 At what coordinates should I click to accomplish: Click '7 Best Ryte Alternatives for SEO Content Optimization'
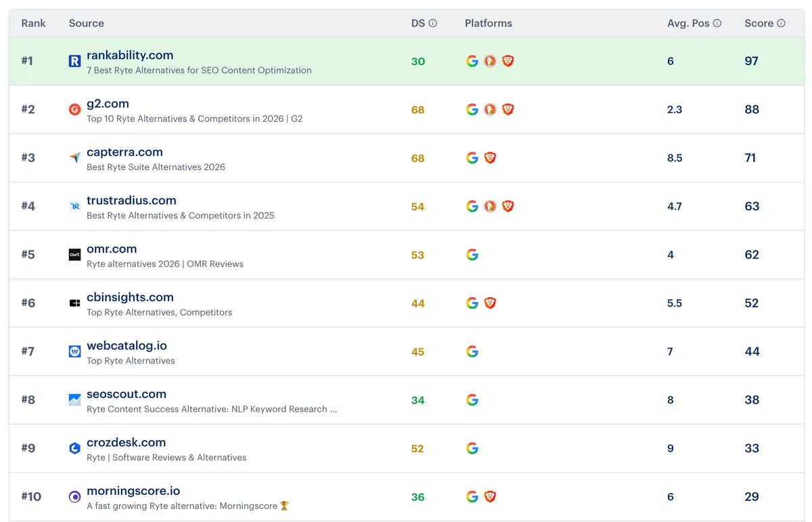click(199, 70)
